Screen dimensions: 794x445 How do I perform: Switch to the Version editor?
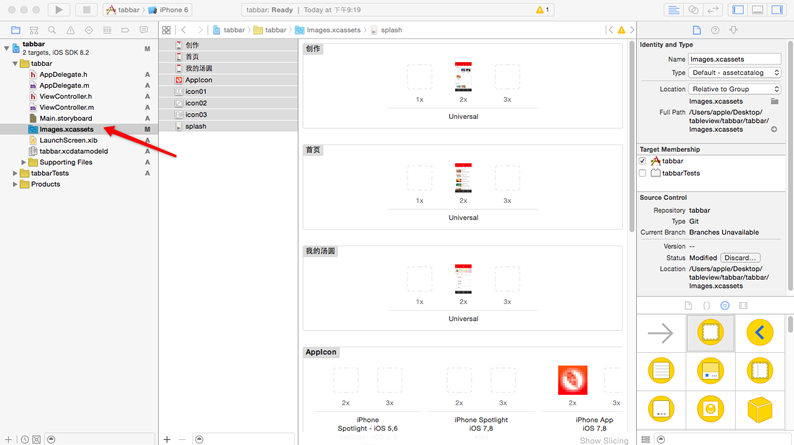pos(712,10)
